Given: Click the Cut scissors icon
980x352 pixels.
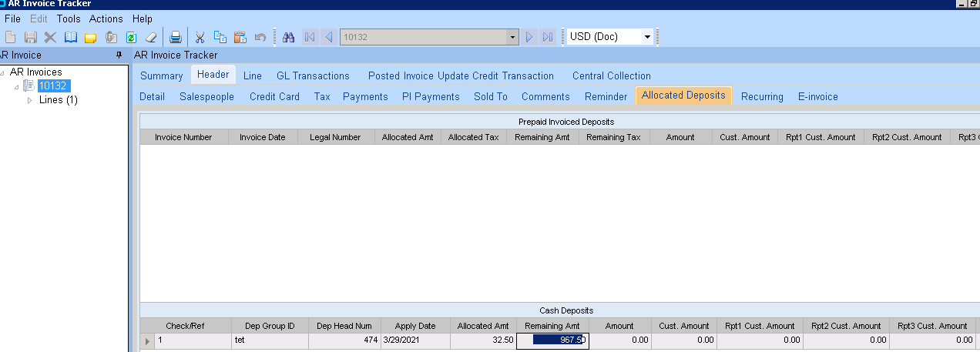Looking at the screenshot, I should tap(200, 37).
